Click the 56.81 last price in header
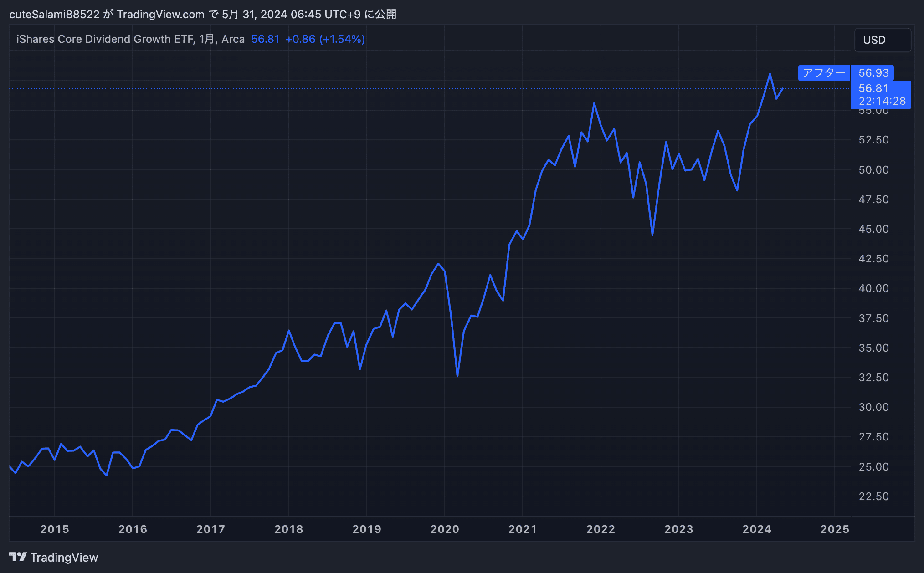This screenshot has height=573, width=924. 265,39
